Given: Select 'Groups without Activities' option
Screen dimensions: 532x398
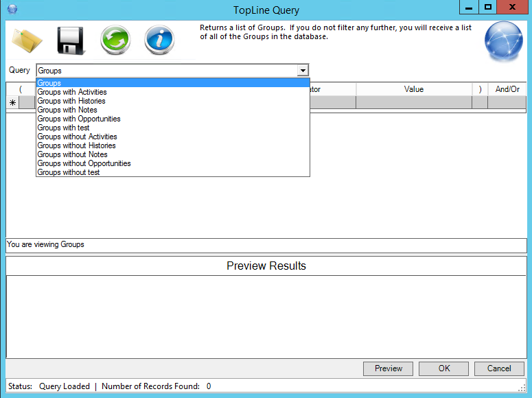Looking at the screenshot, I should pos(173,137).
